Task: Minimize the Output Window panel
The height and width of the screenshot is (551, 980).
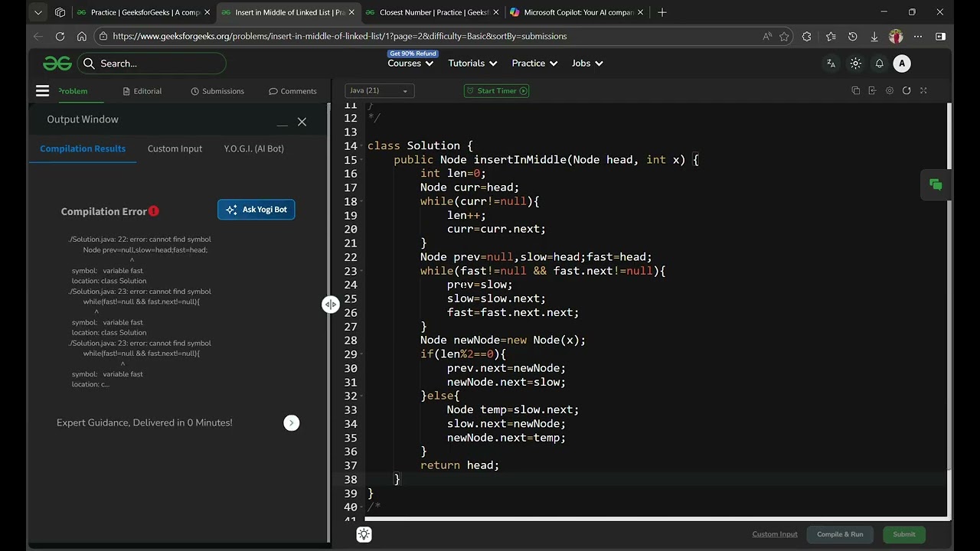Action: 283,125
